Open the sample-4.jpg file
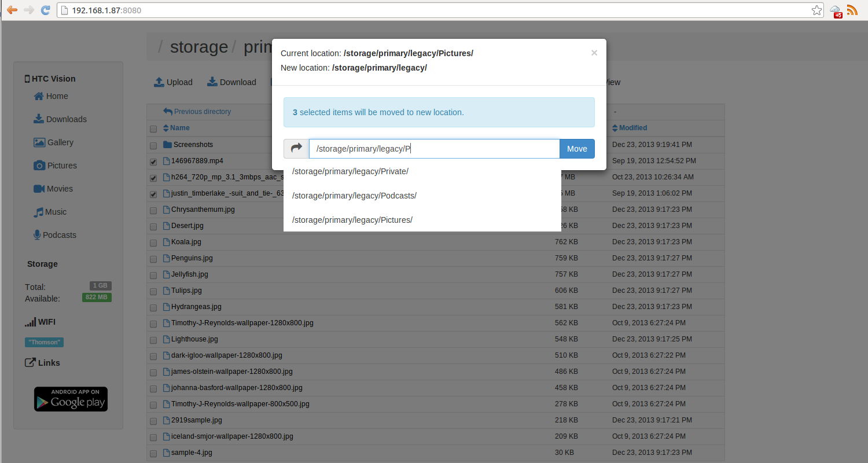 (192, 453)
